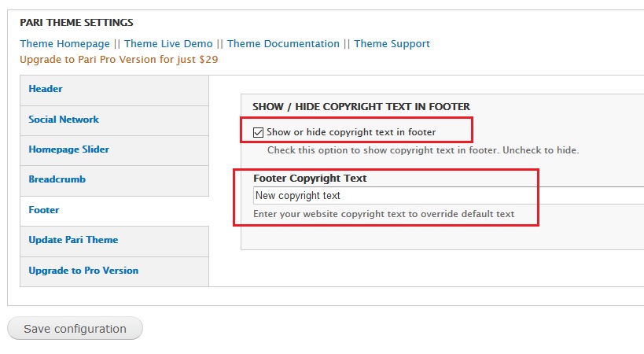Click the 'Show or hide copyright text in footer' label

point(351,132)
